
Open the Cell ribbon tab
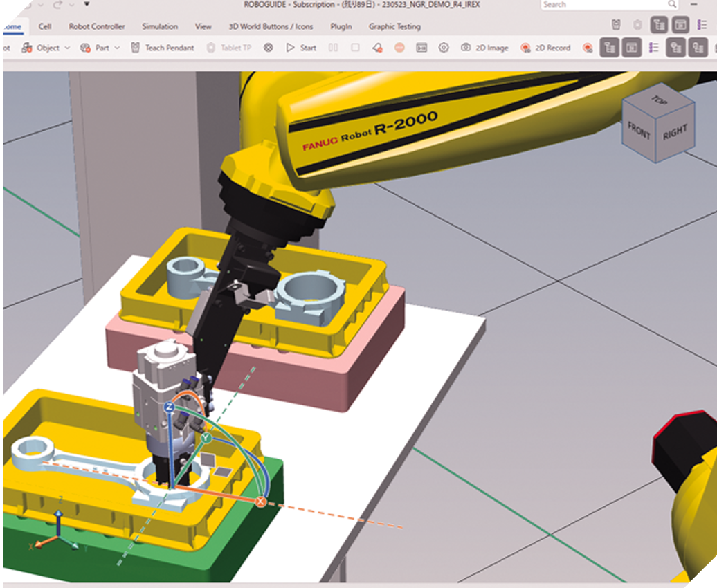(x=44, y=26)
